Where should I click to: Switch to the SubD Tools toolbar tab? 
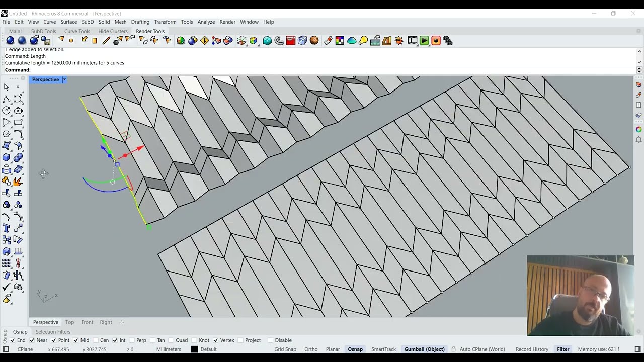44,31
